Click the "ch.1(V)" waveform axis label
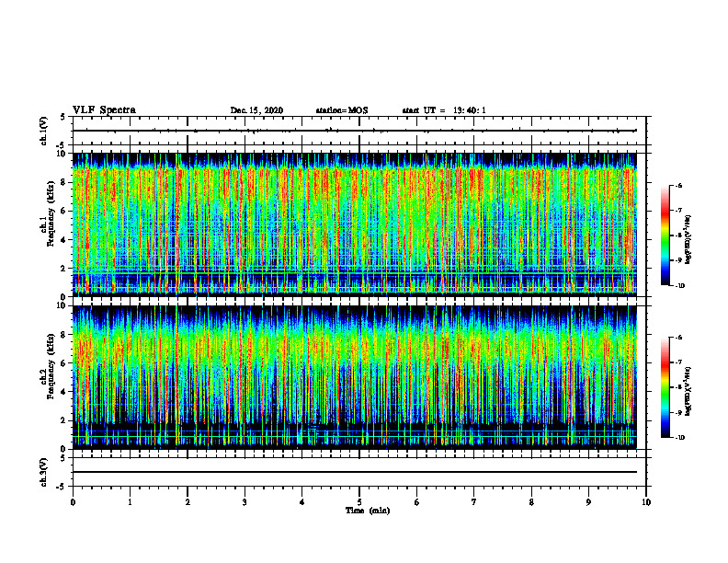The width and height of the screenshot is (728, 563). (43, 131)
